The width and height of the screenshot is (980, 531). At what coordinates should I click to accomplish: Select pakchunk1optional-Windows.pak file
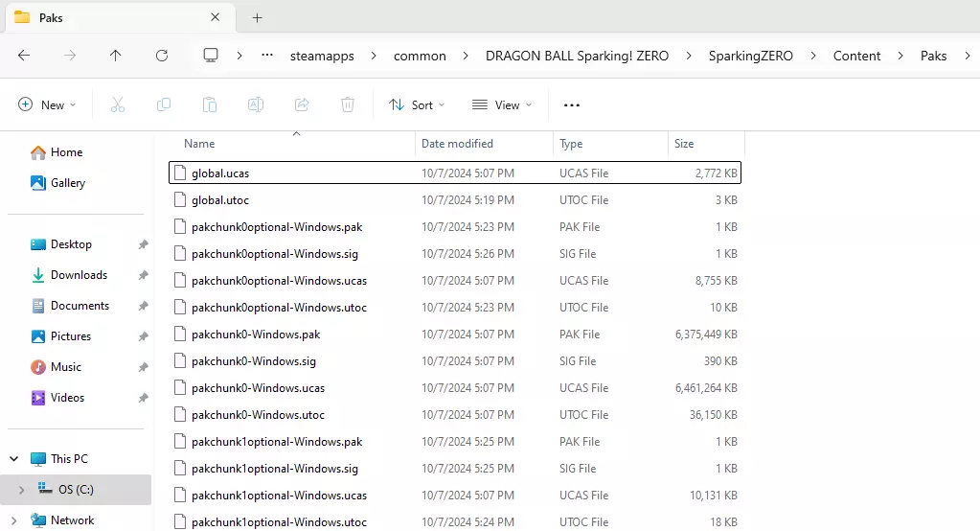(455, 442)
